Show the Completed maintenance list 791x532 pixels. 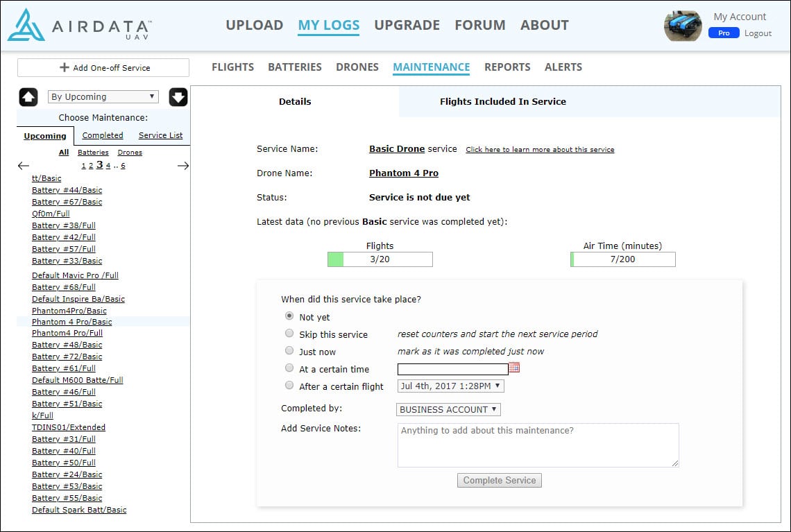(103, 135)
